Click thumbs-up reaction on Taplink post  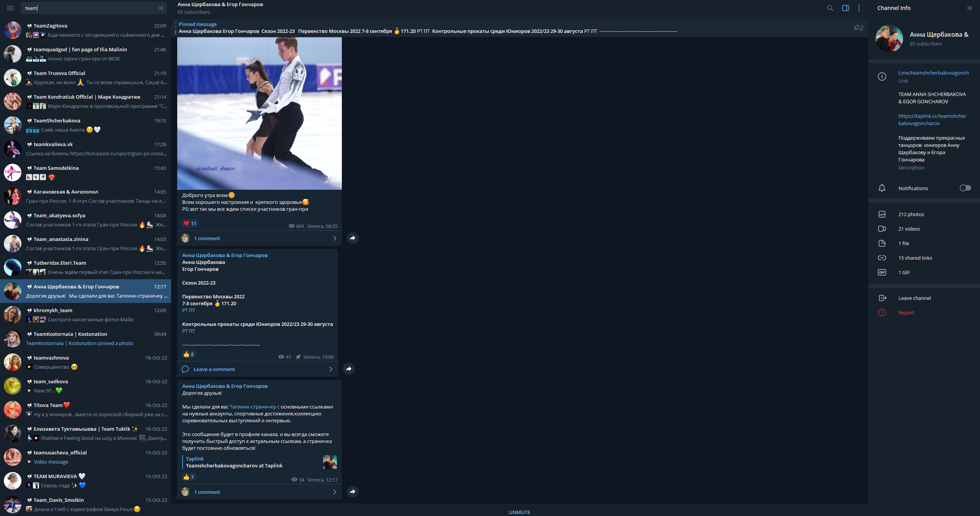[188, 477]
